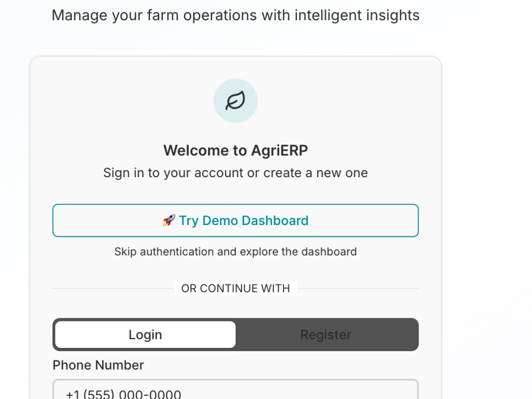This screenshot has width=532, height=399.
Task: Click the 'AgriERP' word in welcome heading
Action: pyautogui.click(x=279, y=151)
